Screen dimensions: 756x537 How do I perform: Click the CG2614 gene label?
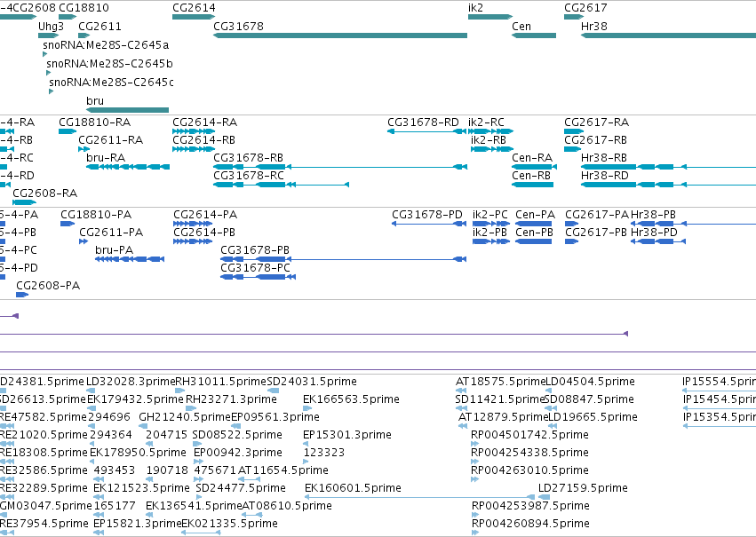(x=194, y=8)
